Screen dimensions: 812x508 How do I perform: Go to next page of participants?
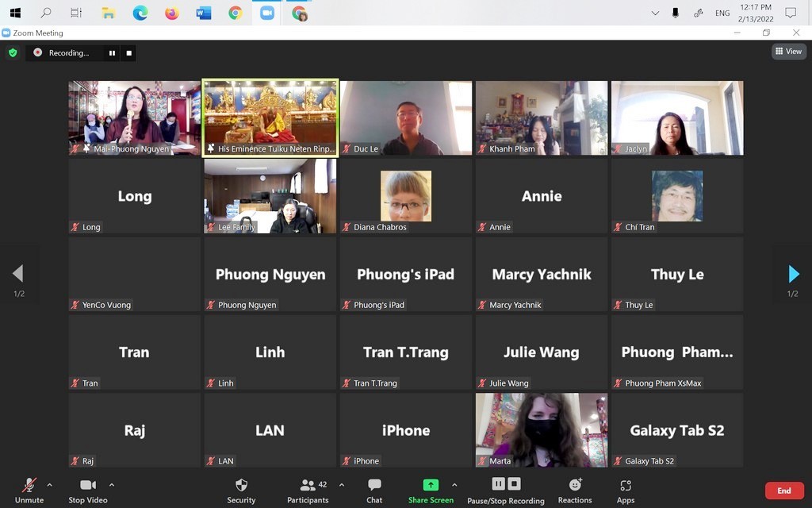pos(793,274)
